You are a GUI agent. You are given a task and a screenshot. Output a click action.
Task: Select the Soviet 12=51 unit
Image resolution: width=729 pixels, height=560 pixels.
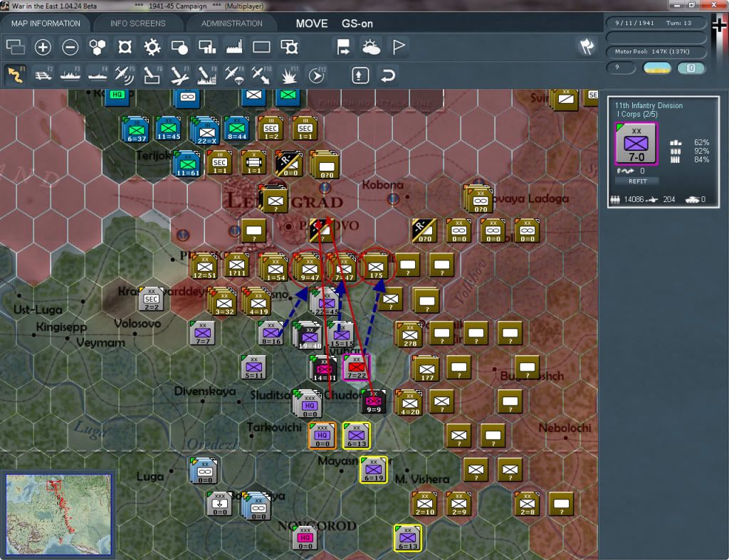tap(204, 266)
